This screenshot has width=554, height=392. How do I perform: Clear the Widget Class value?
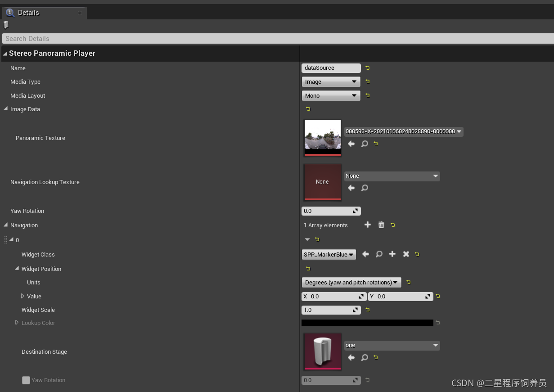[x=406, y=254]
